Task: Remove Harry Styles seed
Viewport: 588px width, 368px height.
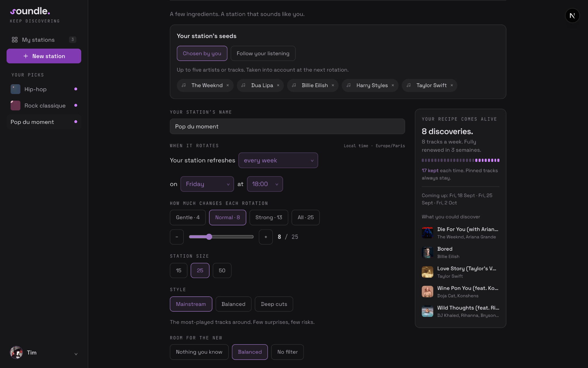Action: tap(393, 85)
